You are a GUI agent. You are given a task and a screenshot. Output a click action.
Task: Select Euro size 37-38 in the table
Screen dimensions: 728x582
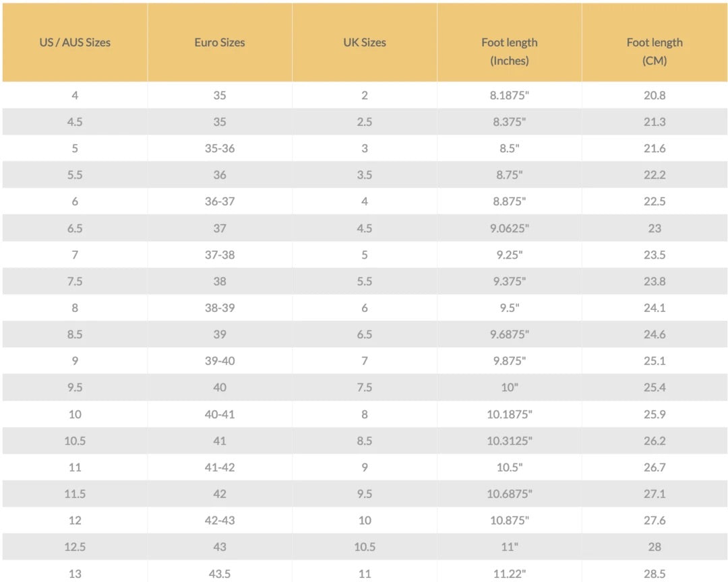[220, 255]
